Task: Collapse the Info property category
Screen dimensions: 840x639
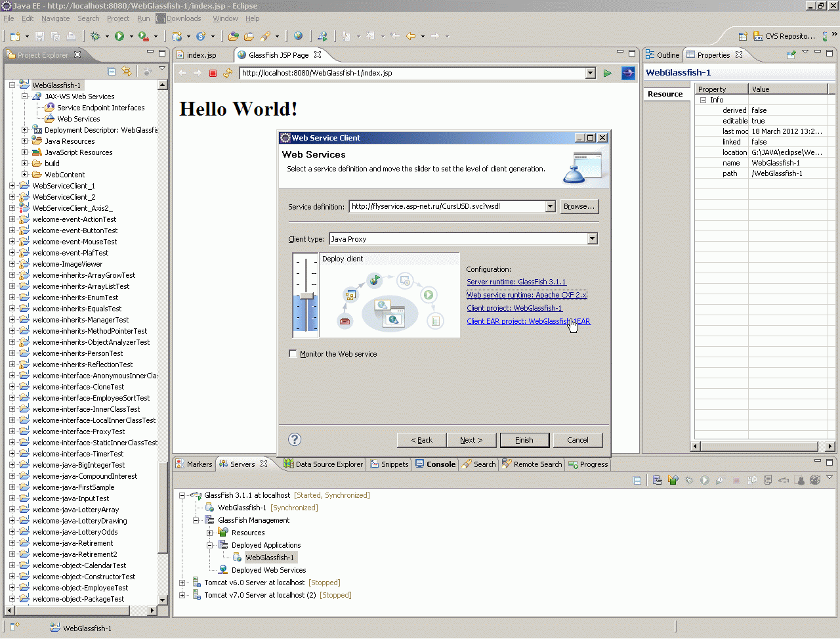Action: click(703, 100)
